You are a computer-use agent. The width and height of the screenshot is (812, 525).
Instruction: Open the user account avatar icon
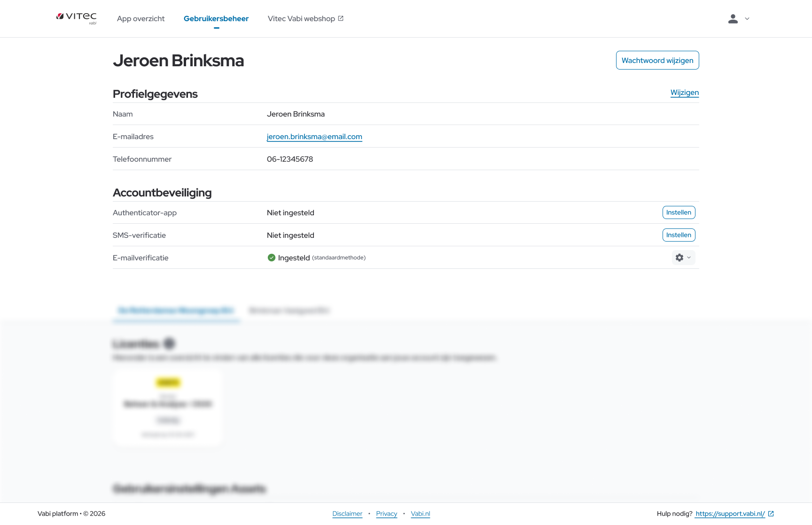(733, 19)
